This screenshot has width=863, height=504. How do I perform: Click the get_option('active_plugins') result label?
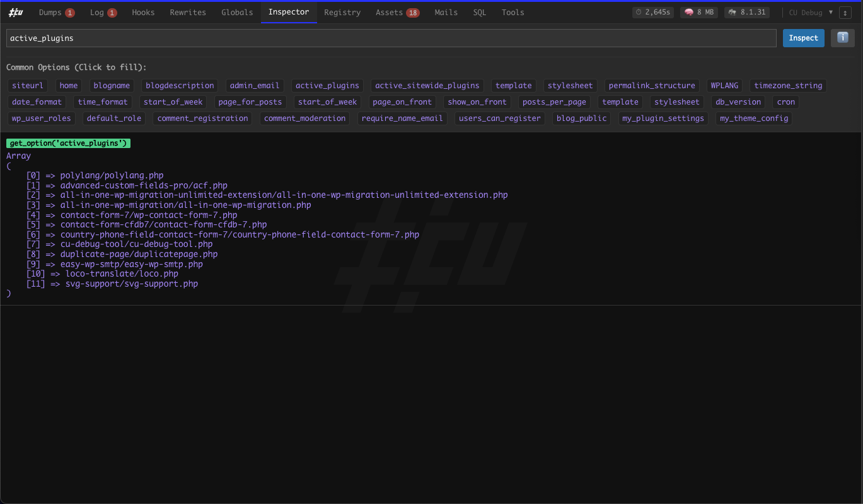click(x=68, y=143)
